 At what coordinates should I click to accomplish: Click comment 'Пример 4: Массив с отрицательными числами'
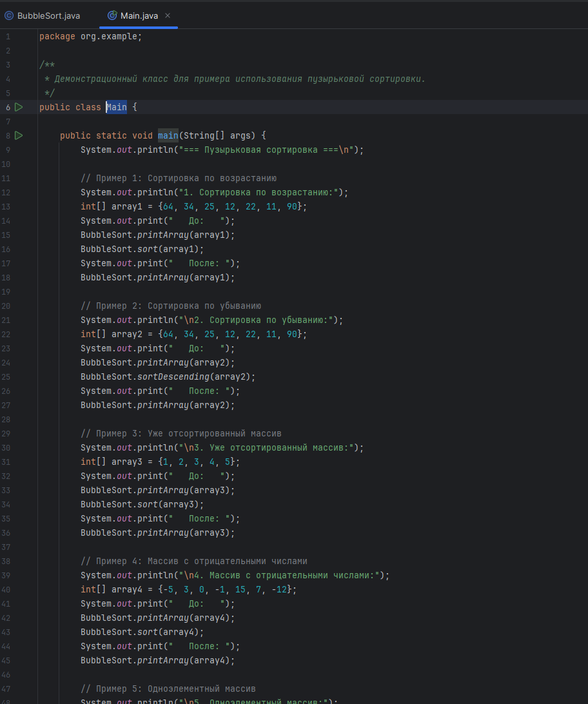coord(194,562)
